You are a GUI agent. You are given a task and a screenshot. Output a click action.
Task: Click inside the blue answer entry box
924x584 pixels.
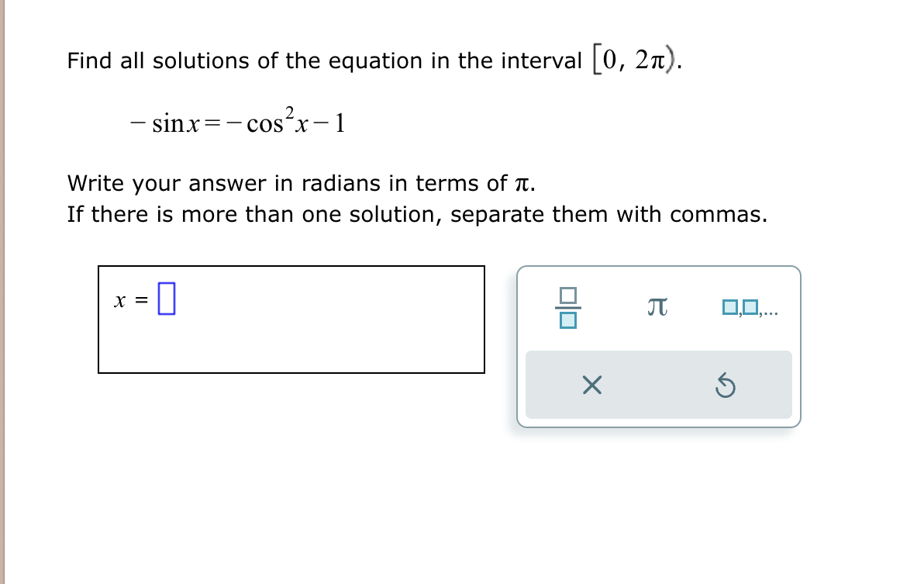click(167, 296)
